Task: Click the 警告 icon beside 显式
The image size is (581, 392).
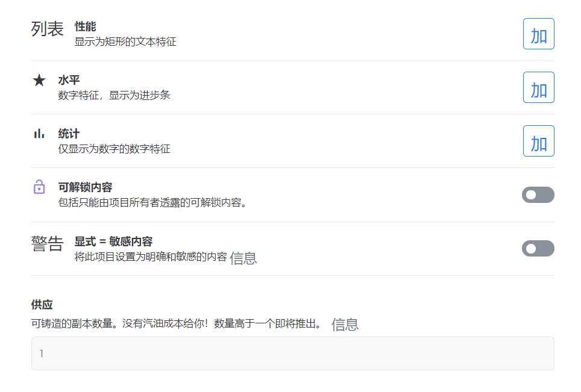Action: (47, 244)
